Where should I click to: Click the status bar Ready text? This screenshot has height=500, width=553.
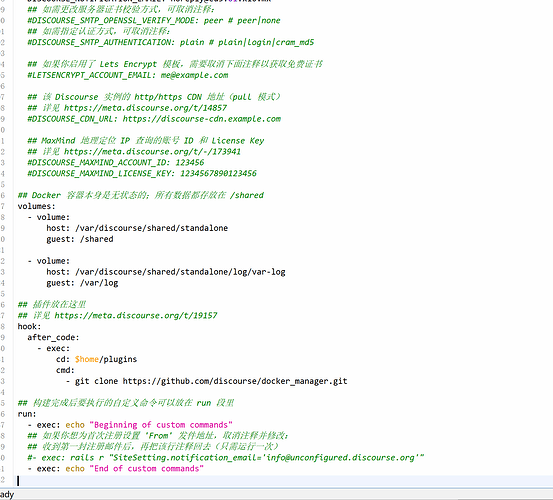[7, 495]
